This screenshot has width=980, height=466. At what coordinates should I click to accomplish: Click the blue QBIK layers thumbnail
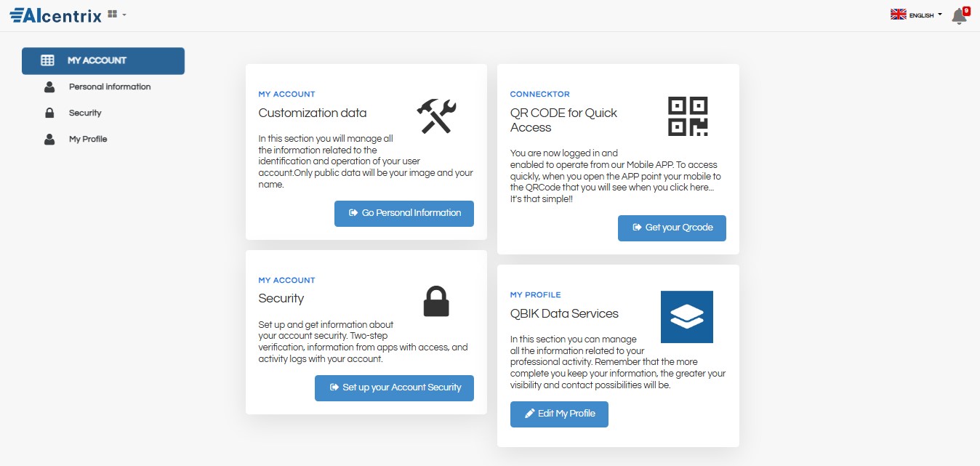point(687,317)
